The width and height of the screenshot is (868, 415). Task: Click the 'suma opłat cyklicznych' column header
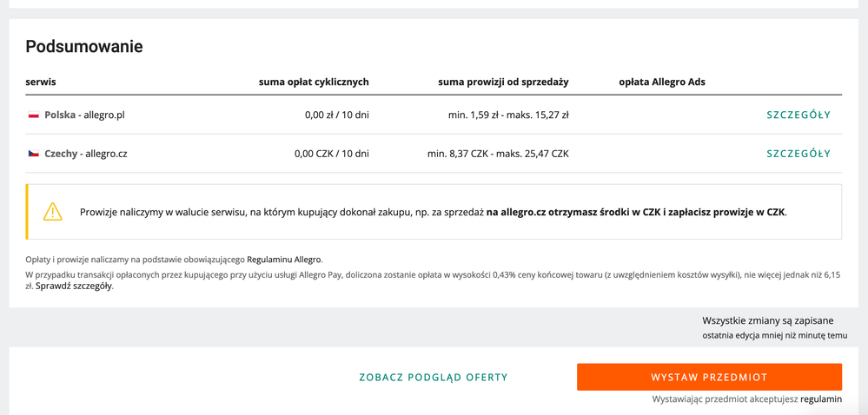314,82
